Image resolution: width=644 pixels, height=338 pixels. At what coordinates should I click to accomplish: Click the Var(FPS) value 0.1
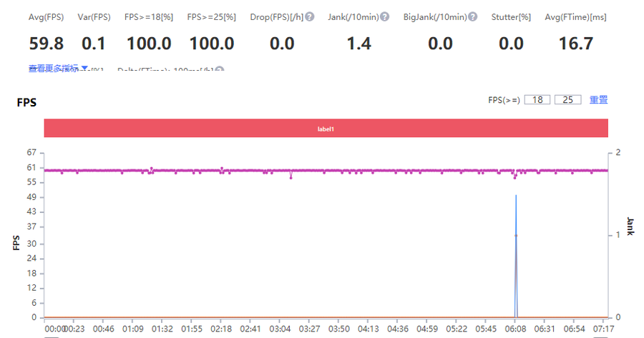click(x=94, y=44)
